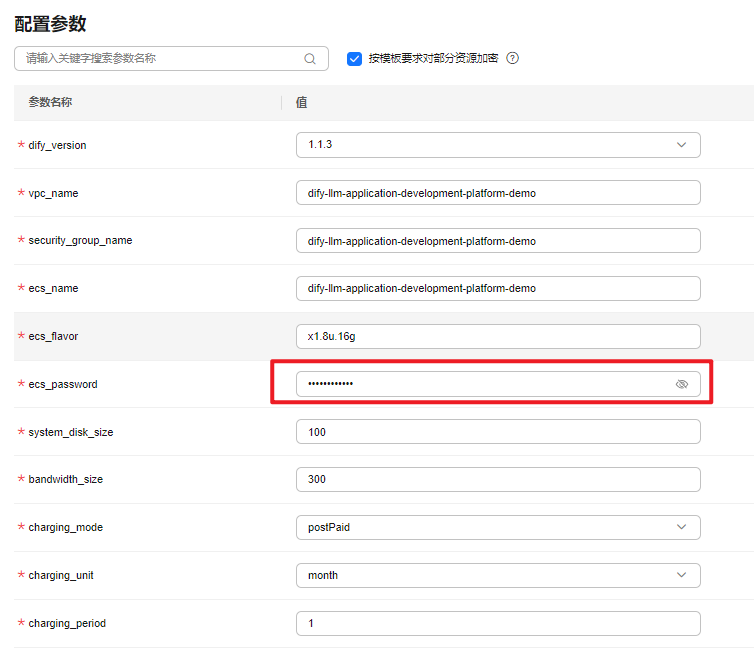This screenshot has width=754, height=656.
Task: Click the ecs_password parameter label
Action: pyautogui.click(x=63, y=384)
